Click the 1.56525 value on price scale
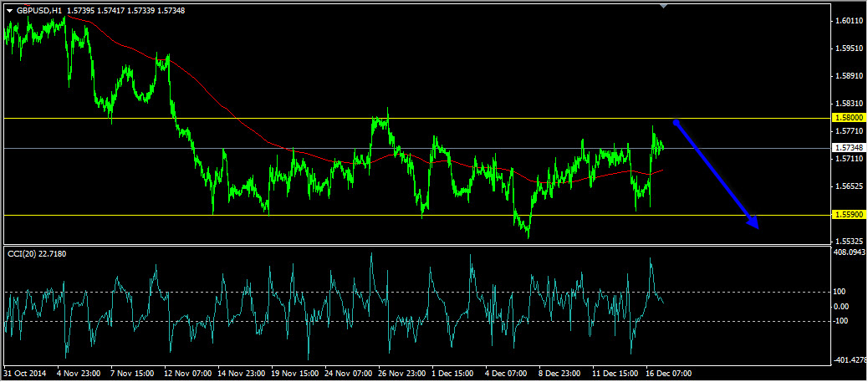Viewport: 868px width, 382px height. 848,186
